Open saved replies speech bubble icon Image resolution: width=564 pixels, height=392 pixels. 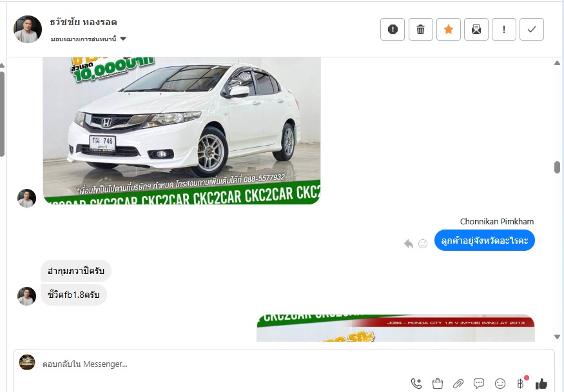[479, 384]
